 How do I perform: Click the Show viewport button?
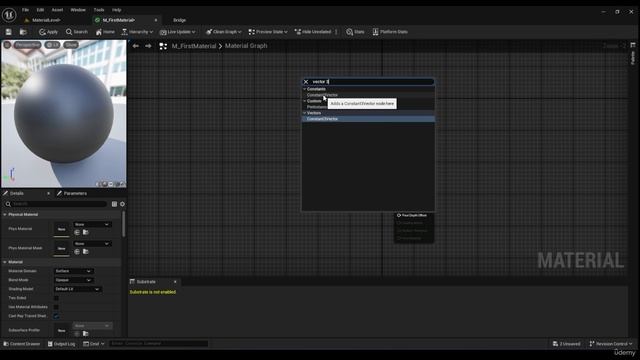click(x=71, y=45)
